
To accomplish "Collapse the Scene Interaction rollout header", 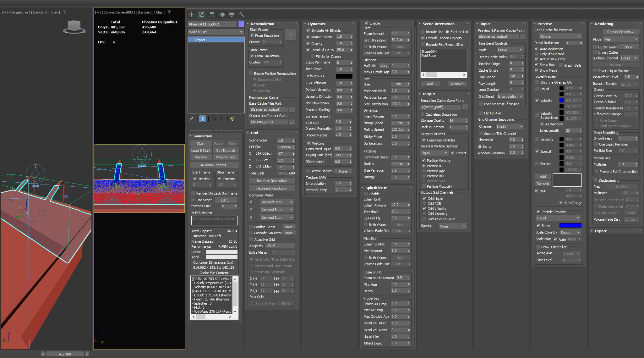I will (x=438, y=24).
